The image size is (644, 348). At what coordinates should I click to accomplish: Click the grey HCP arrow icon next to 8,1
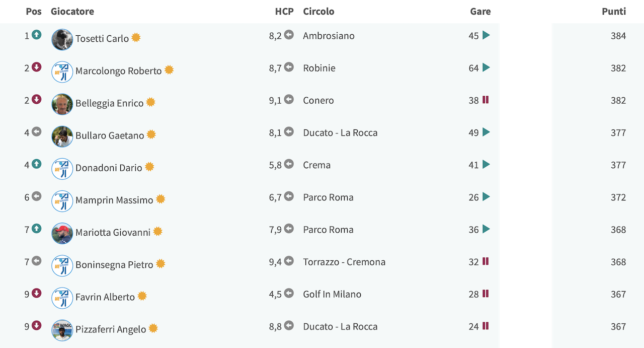click(289, 131)
